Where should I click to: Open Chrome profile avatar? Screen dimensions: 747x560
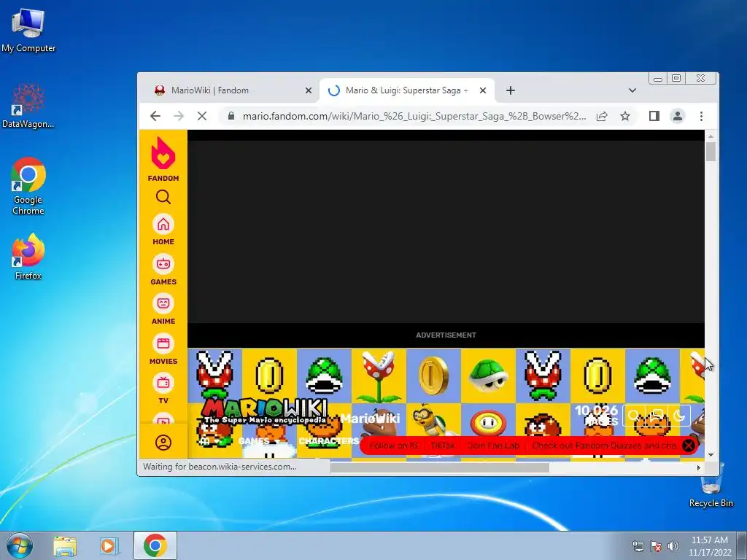(678, 116)
